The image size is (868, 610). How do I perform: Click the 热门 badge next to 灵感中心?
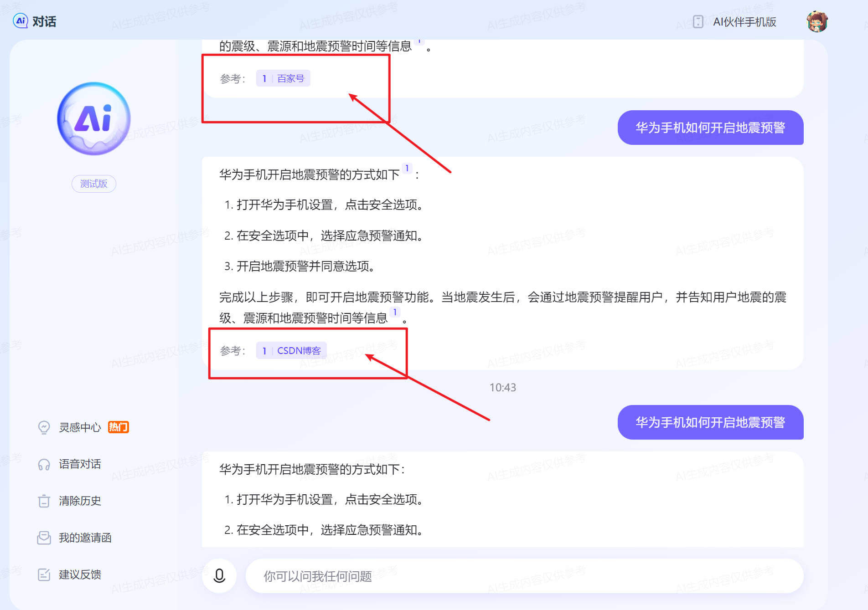click(118, 427)
